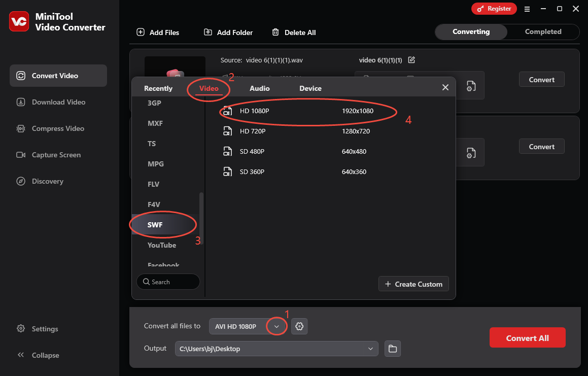This screenshot has height=376, width=588.
Task: Click the Convert Video sidebar icon
Action: (21, 76)
